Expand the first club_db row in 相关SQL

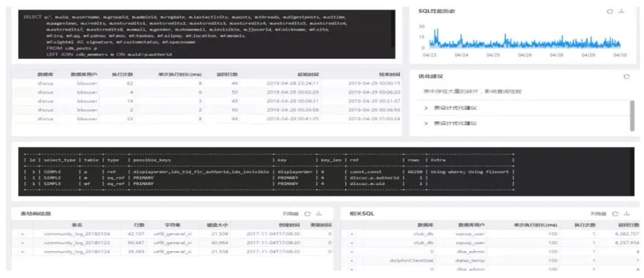[352, 234]
